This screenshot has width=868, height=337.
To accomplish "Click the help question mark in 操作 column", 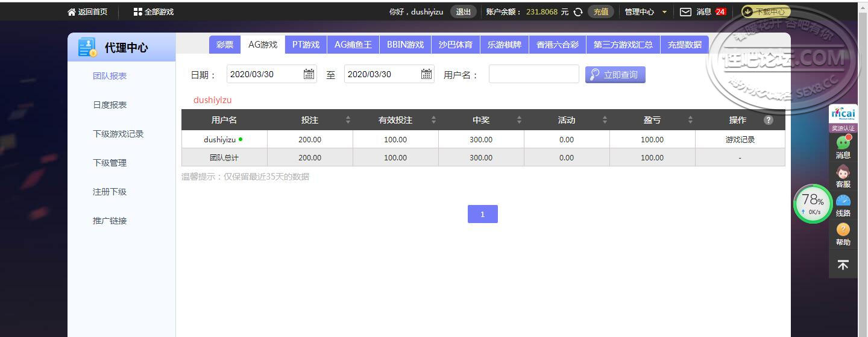I will (x=768, y=120).
